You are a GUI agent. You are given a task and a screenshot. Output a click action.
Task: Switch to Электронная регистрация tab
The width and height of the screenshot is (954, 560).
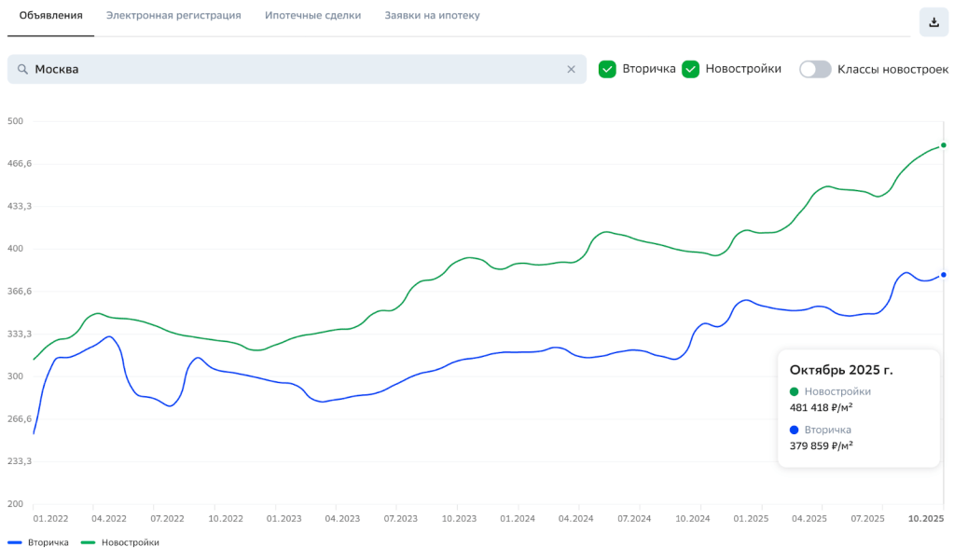[x=173, y=16]
